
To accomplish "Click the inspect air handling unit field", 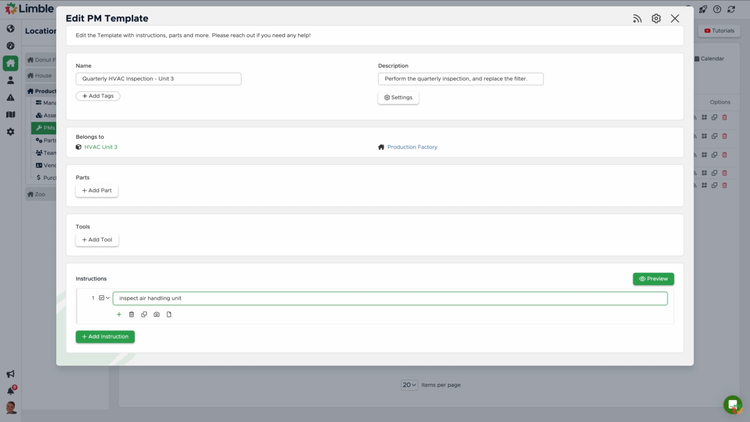I will point(390,299).
